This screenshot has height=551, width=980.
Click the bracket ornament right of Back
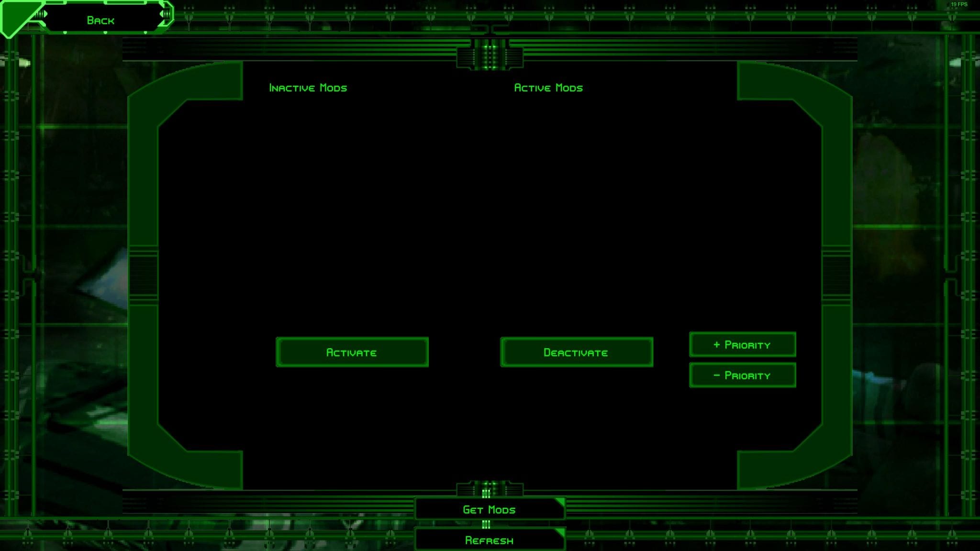166,14
